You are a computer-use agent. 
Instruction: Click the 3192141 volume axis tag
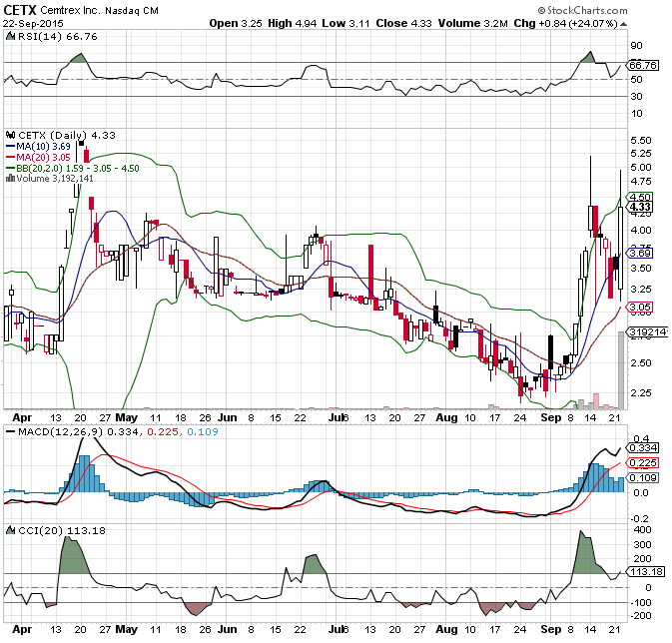(x=647, y=331)
